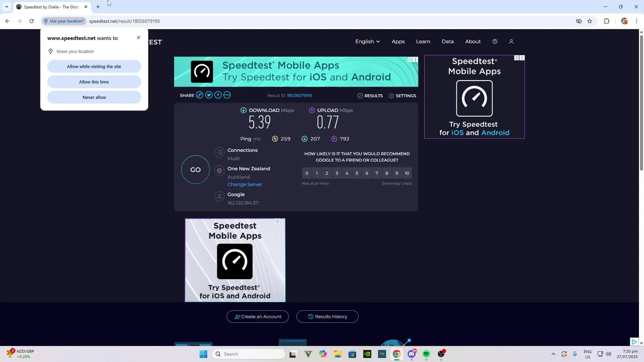Rate recommendation 10
The image size is (644, 362).
pyautogui.click(x=407, y=173)
